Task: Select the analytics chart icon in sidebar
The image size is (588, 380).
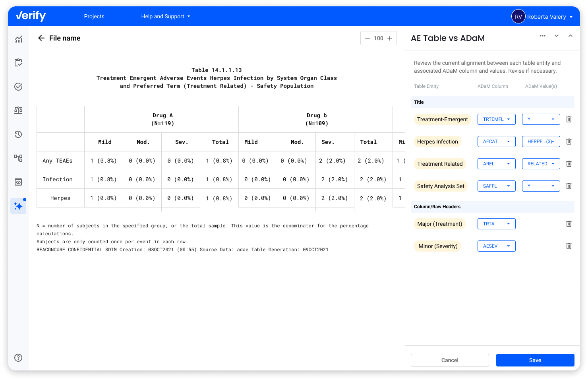Action: [x=18, y=39]
